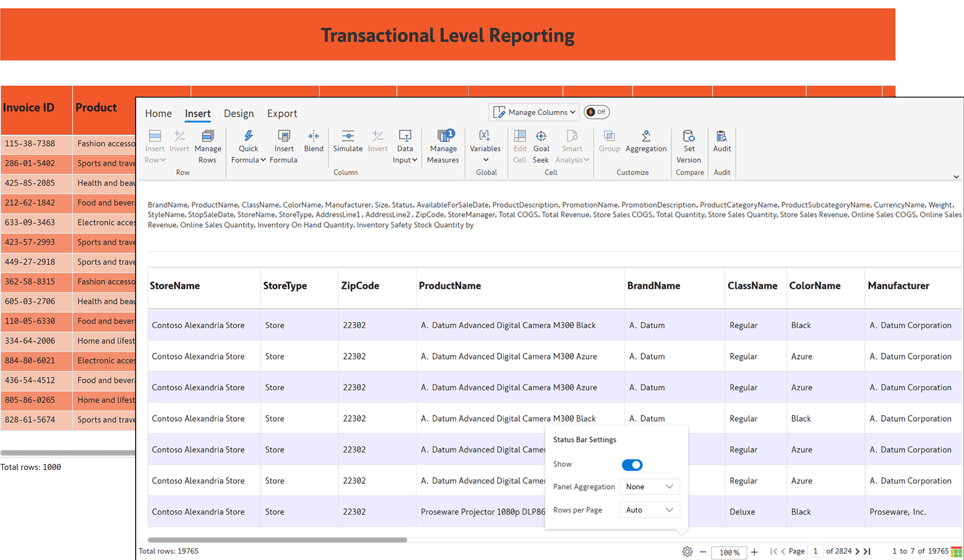The image size is (964, 560).
Task: Jump to the last page button
Action: (x=867, y=551)
